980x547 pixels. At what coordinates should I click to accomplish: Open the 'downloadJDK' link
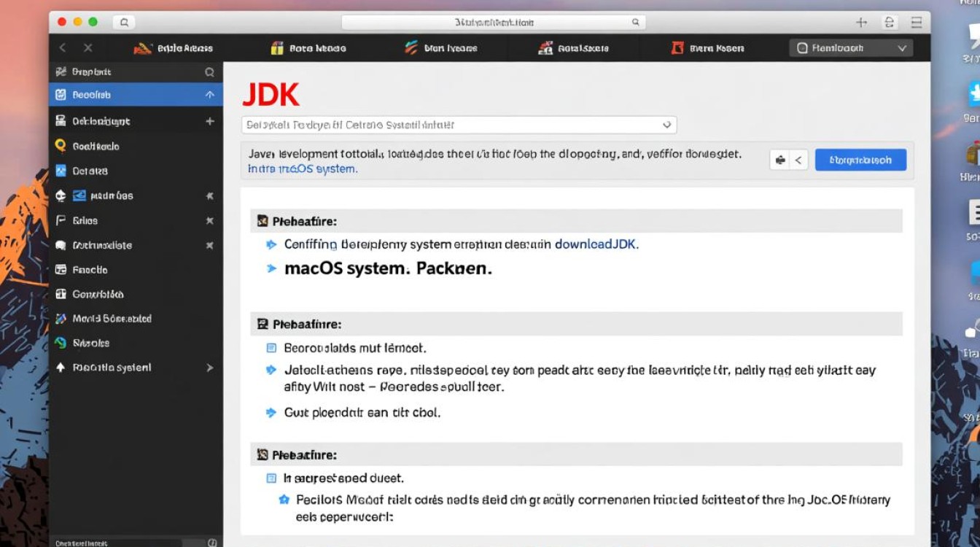click(x=596, y=244)
